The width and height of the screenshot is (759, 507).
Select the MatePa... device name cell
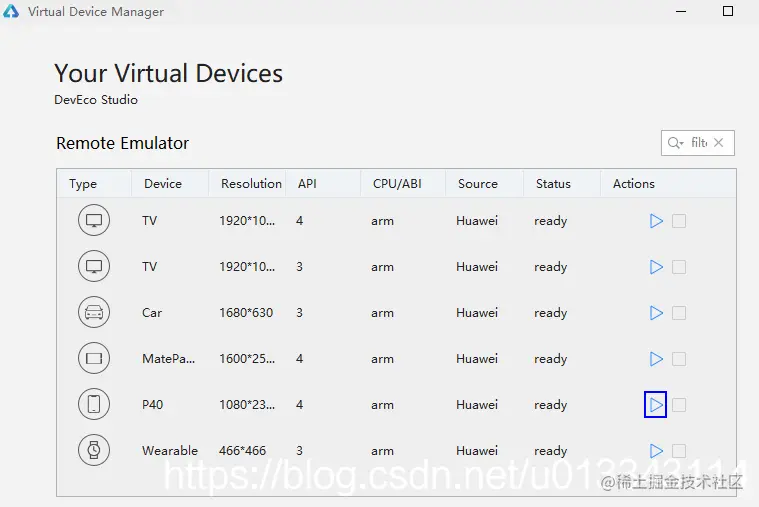[x=168, y=359]
